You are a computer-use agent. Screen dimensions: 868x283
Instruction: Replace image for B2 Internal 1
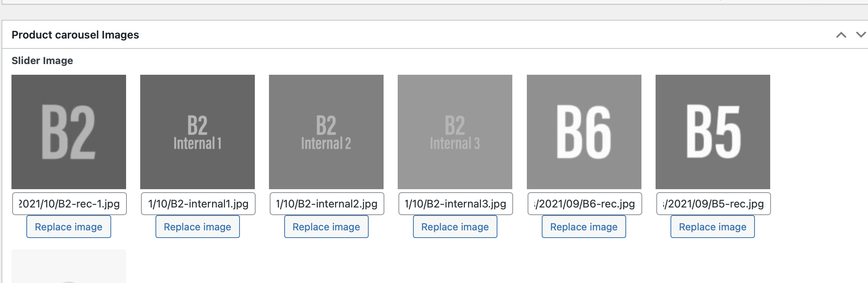click(x=198, y=227)
